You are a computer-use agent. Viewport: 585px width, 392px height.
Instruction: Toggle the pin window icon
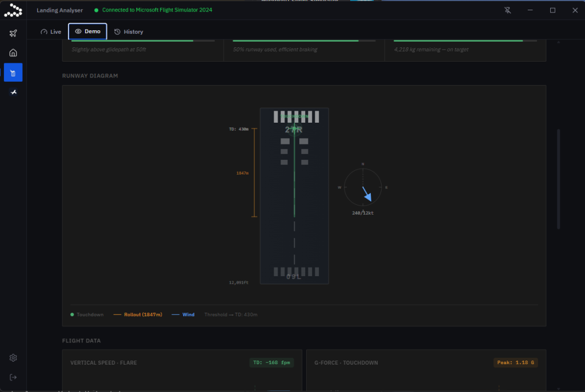(x=508, y=10)
